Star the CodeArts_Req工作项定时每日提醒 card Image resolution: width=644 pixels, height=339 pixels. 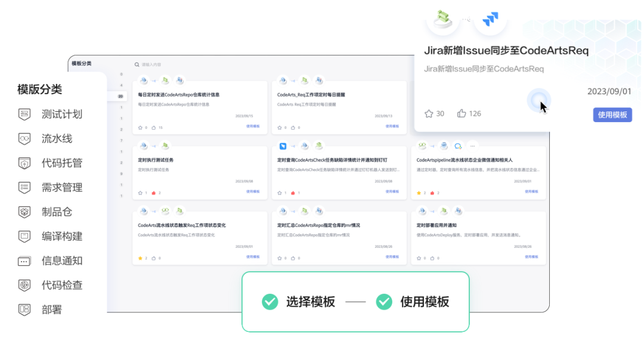[280, 127]
